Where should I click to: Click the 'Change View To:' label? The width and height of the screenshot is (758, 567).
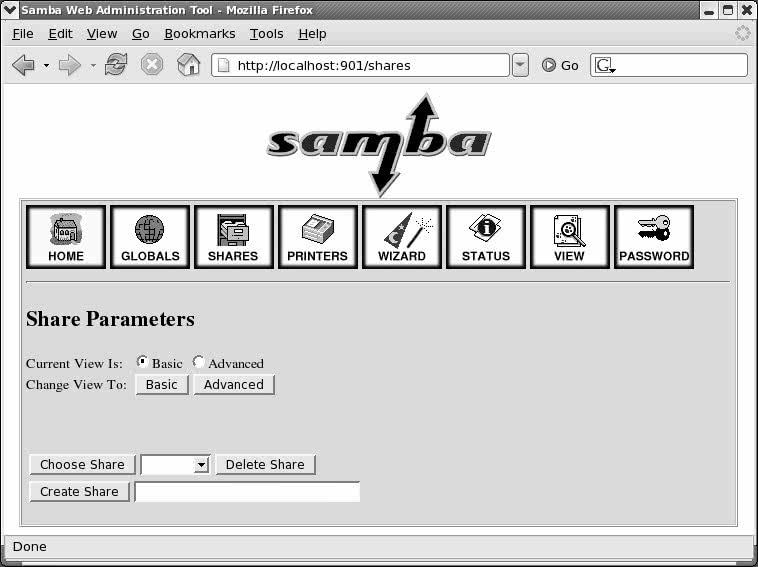[x=76, y=385]
